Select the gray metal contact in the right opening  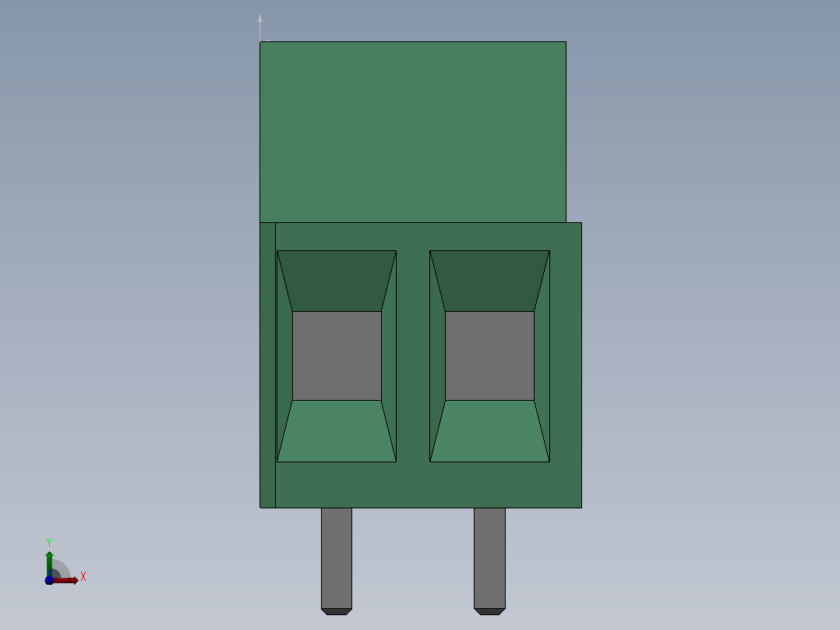point(489,356)
